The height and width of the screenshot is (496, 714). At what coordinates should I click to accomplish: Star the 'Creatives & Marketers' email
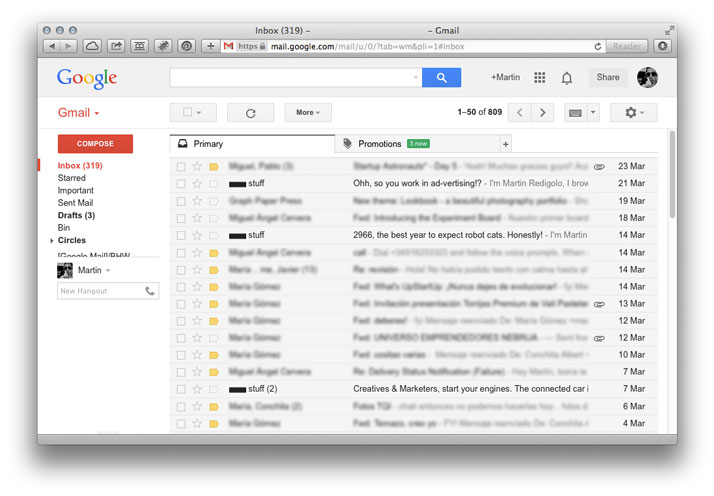pyautogui.click(x=197, y=389)
